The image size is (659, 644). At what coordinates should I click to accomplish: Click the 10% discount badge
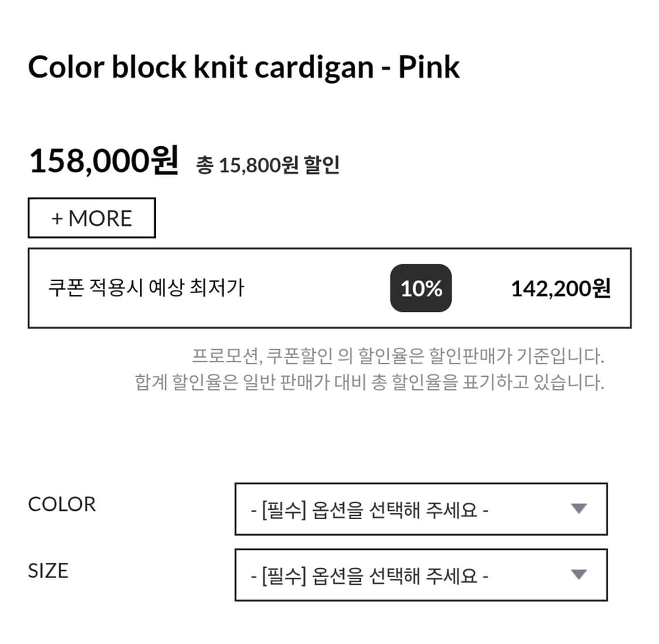[421, 288]
